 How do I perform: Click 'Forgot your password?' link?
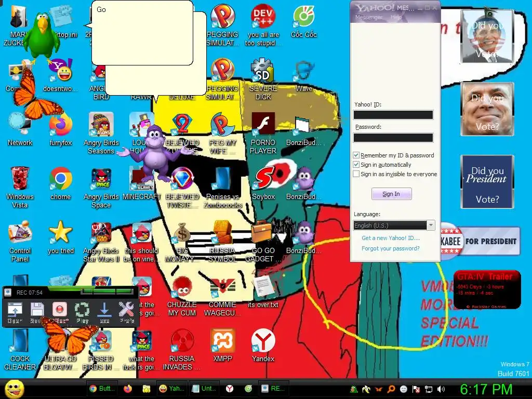coord(391,248)
